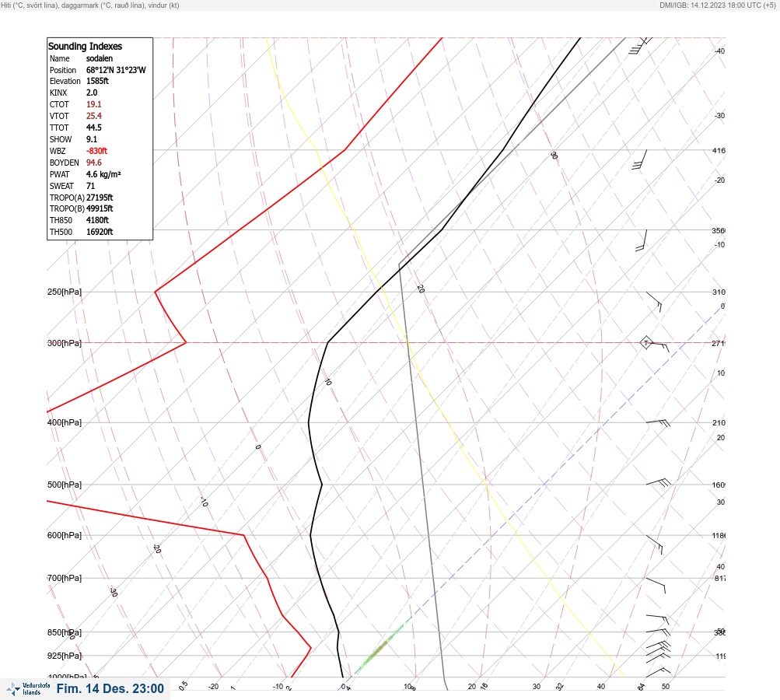Click the 700[hPa] pressure level label
The height and width of the screenshot is (700, 780).
tap(65, 578)
